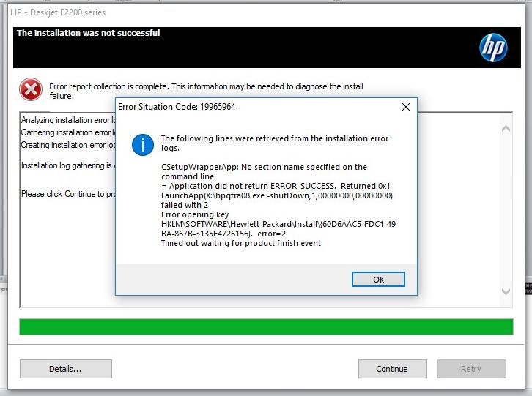Click the 'Error Situation Code: 19965964' title
This screenshot has height=396, width=532.
point(177,107)
